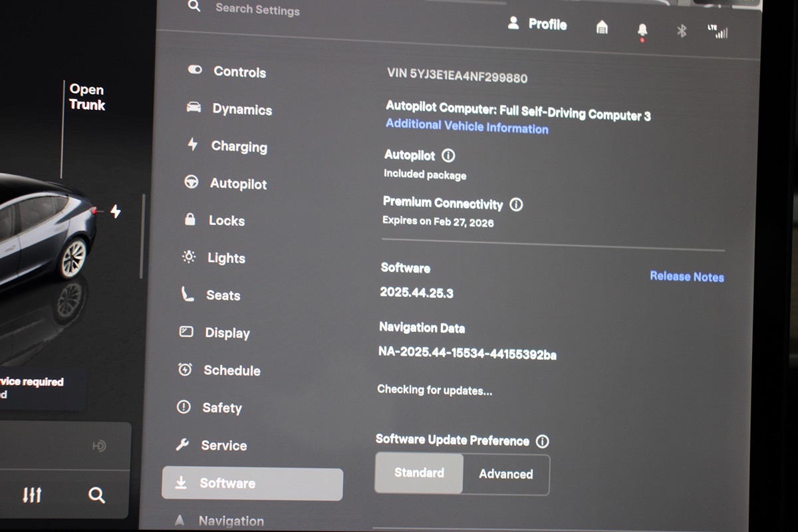Tap the Bluetooth icon
The image size is (798, 532).
point(681,31)
